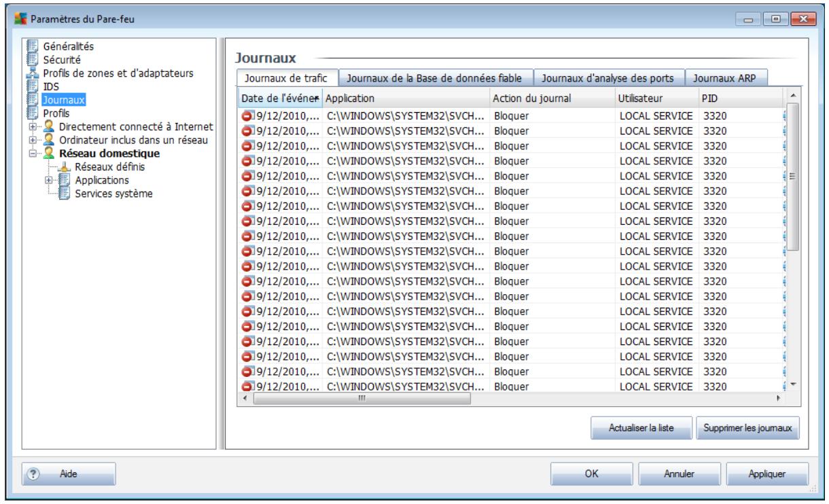The image size is (829, 504).
Task: Click the Applications node icon
Action: coord(66,180)
